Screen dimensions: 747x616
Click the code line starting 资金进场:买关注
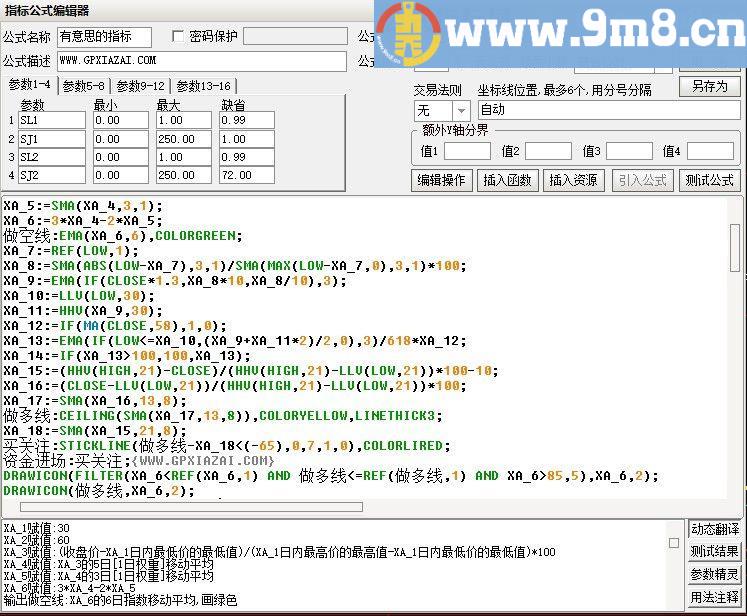(x=139, y=461)
